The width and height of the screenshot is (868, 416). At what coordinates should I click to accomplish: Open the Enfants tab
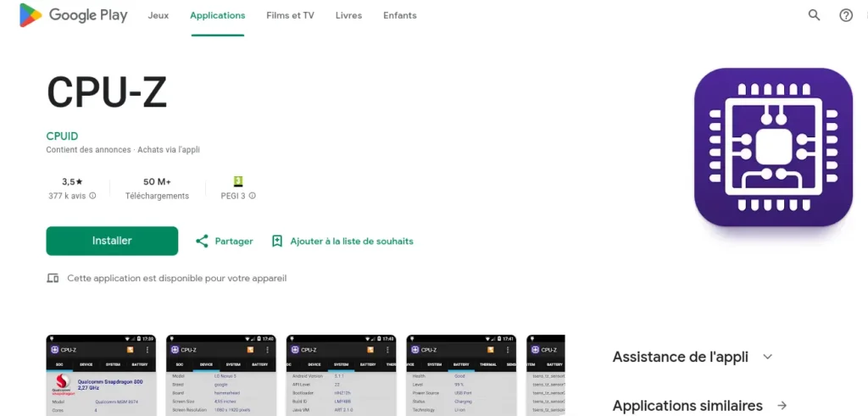(x=400, y=15)
